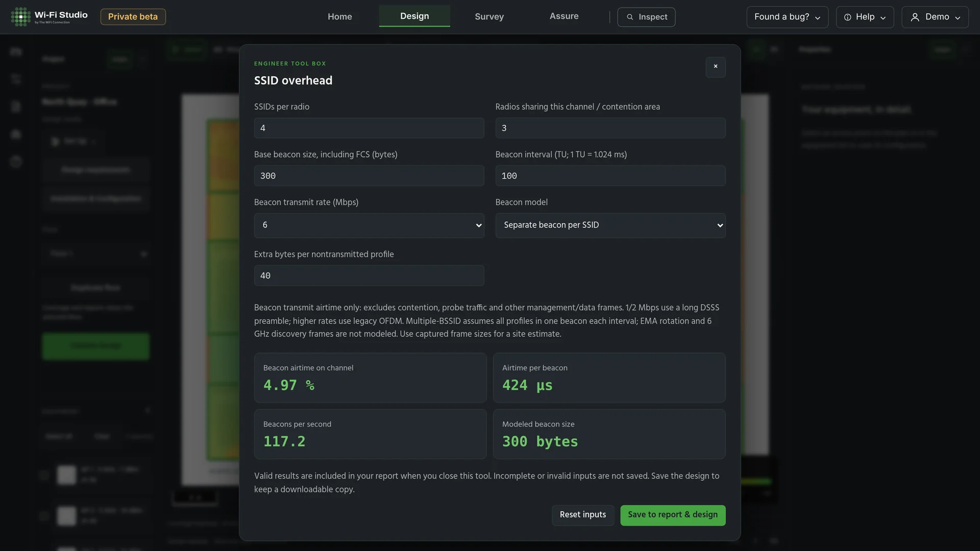Click Save to report & design
The height and width of the screenshot is (551, 980).
[673, 515]
